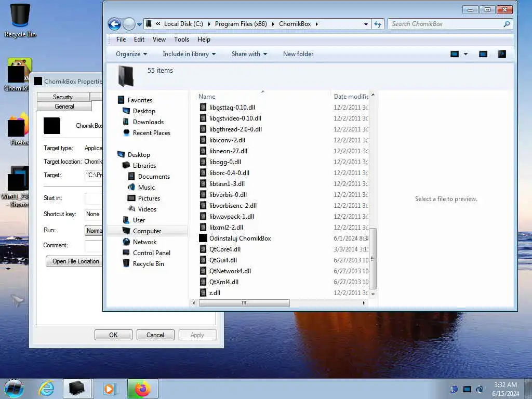Screen dimensions: 532x399
Task: Open Firefox from the taskbar
Action: [142, 389]
